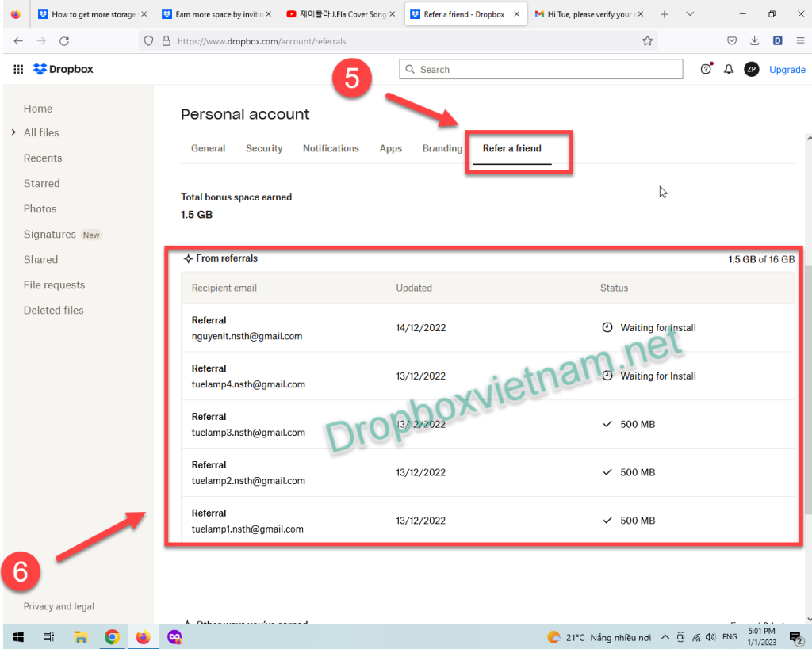
Task: Click the Dropbox logo
Action: (x=63, y=69)
